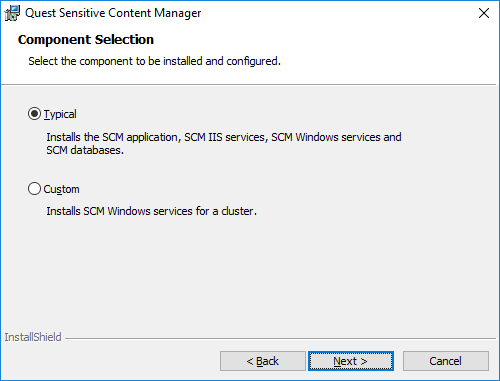
Task: Select the Custom radio button
Action: [x=34, y=189]
